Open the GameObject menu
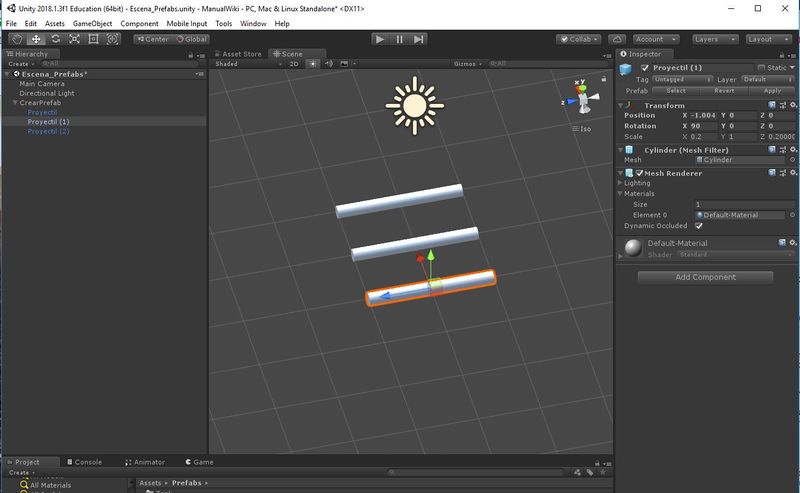This screenshot has height=493, width=800. (92, 23)
